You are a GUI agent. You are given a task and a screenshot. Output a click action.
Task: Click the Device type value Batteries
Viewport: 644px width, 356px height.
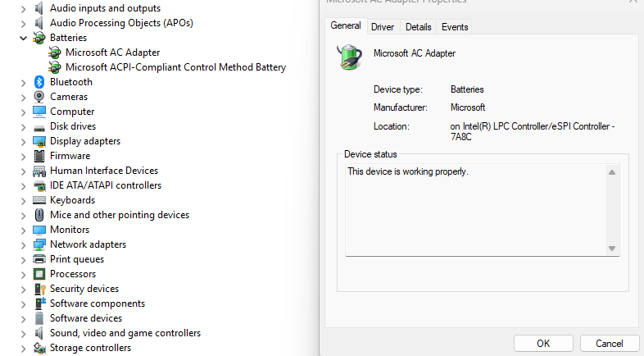point(467,89)
